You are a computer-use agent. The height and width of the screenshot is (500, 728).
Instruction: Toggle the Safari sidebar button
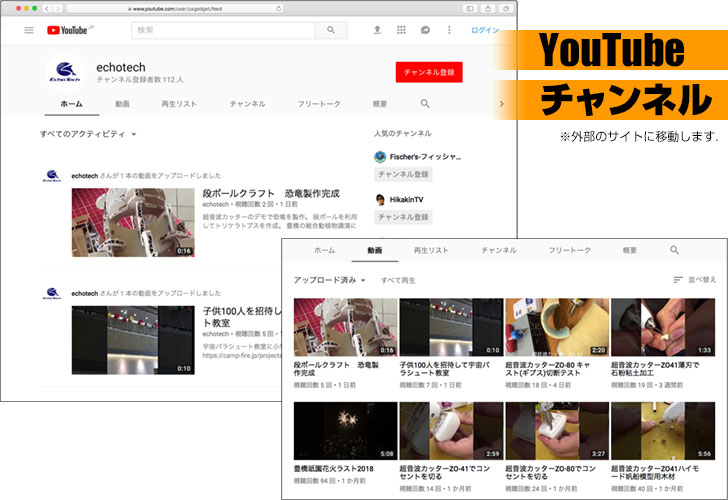pyautogui.click(x=470, y=8)
